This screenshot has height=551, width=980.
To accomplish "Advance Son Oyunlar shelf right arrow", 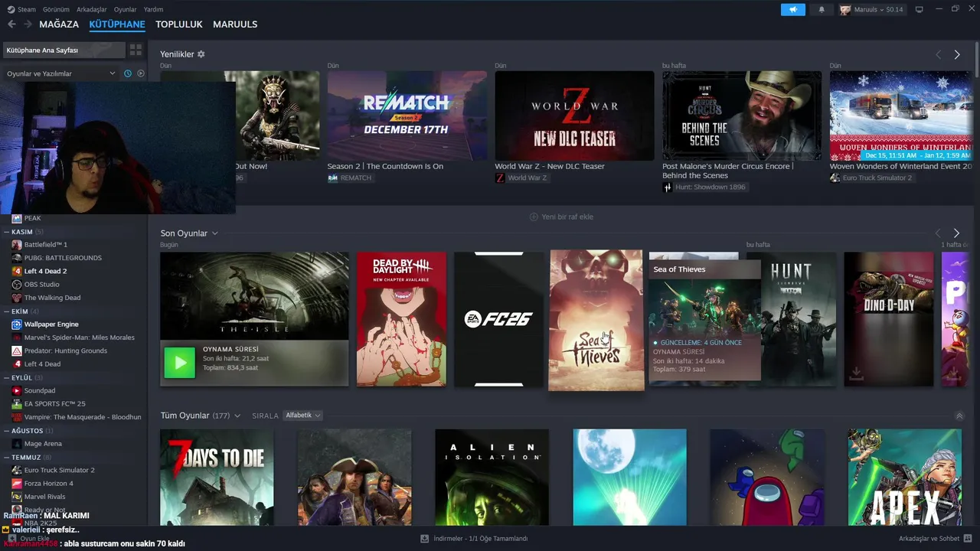I will click(956, 233).
